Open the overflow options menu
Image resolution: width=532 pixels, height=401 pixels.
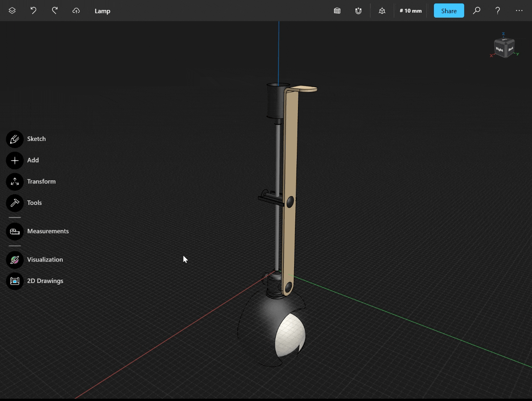click(x=519, y=10)
